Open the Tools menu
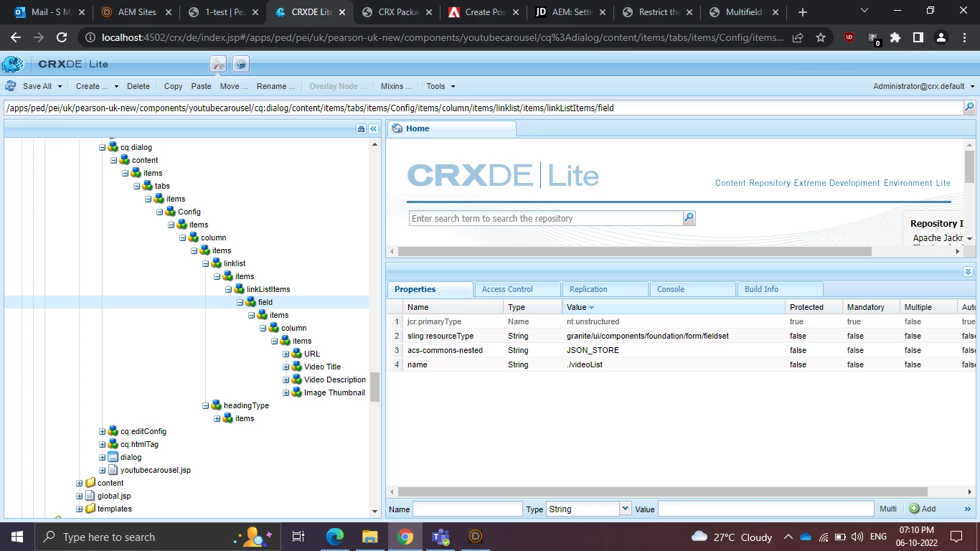Screen dimensions: 980x551 [440, 86]
